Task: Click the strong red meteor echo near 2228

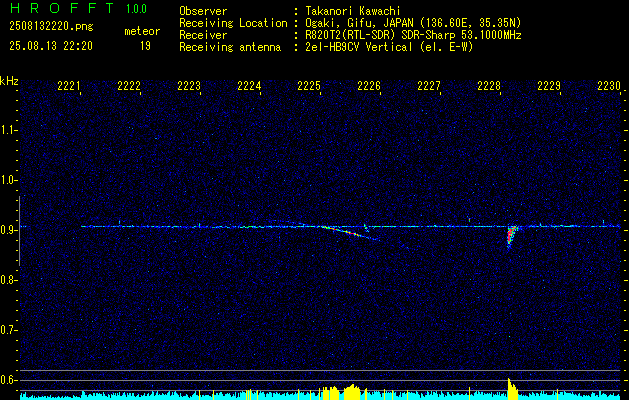Action: click(511, 237)
